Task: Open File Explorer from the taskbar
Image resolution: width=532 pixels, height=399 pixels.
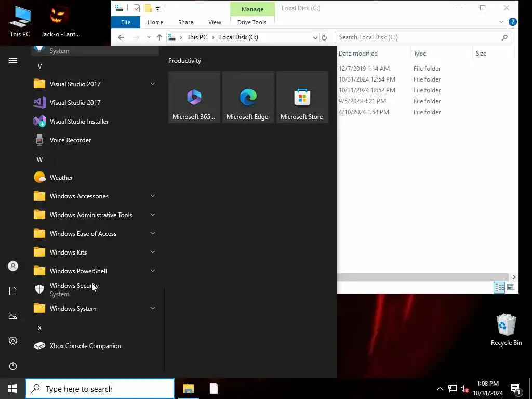Action: 188,389
